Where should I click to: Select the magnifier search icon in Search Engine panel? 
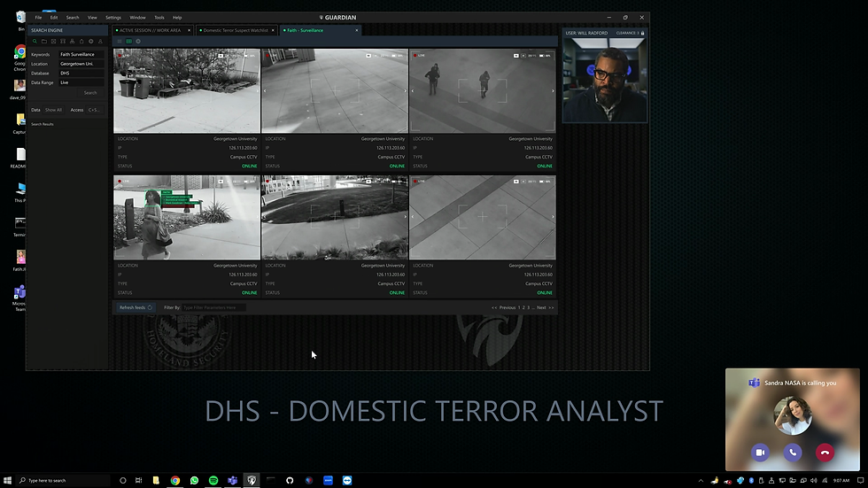click(x=35, y=42)
